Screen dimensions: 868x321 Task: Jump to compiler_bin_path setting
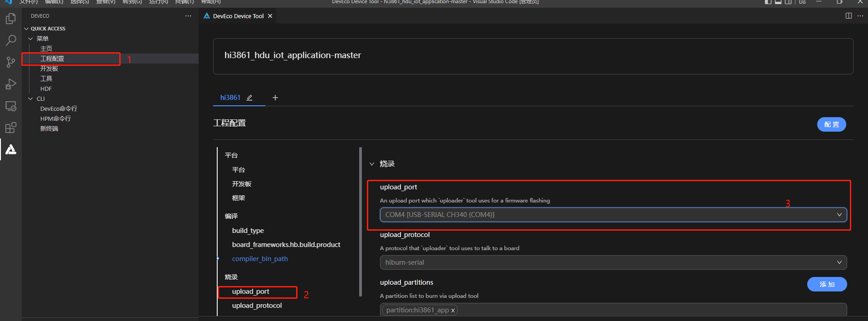[260, 259]
